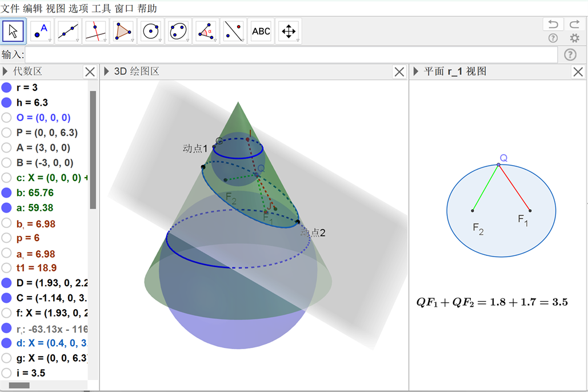Viewport: 588px width, 392px height.
Task: Click the 输入 command input field
Action: pyautogui.click(x=291, y=55)
